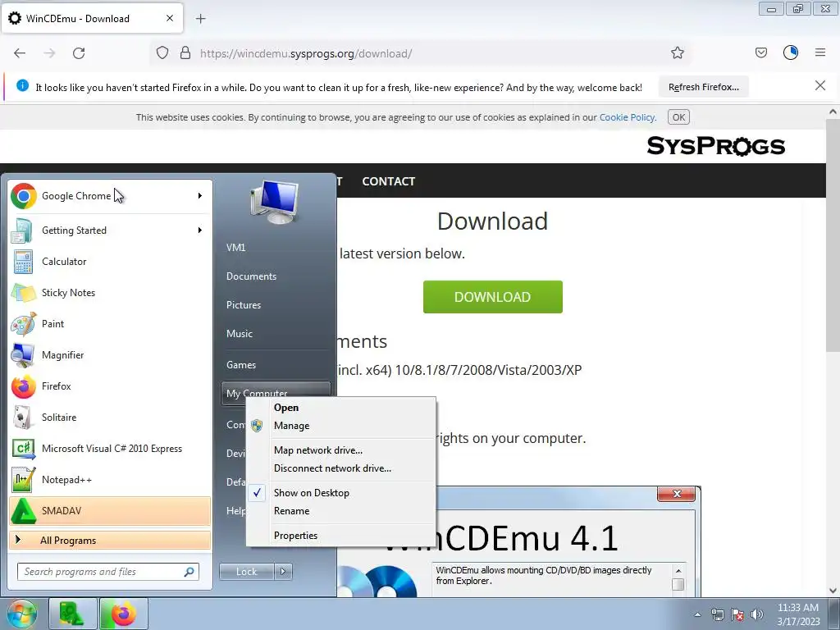Open Action Center flag icon
This screenshot has width=840, height=630.
pos(737,614)
